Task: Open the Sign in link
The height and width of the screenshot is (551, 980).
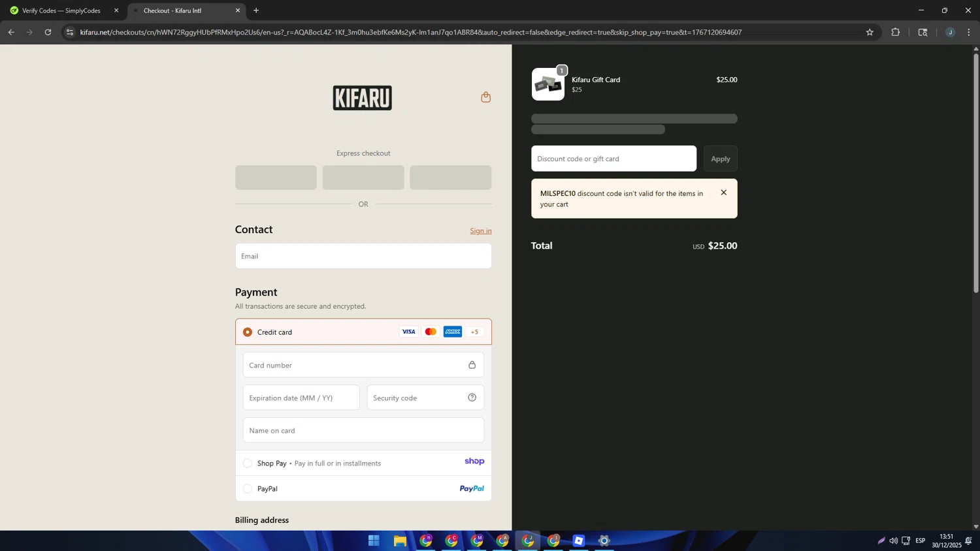Action: click(481, 230)
